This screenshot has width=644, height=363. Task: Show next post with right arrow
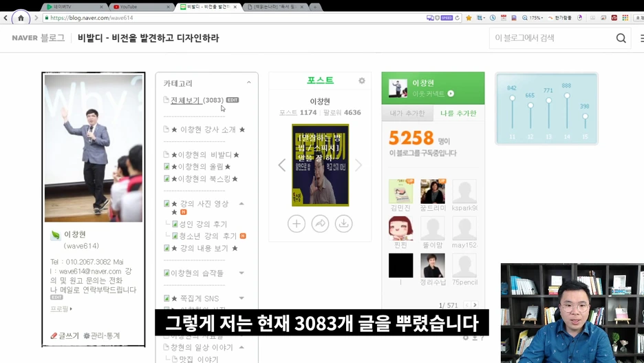(358, 165)
